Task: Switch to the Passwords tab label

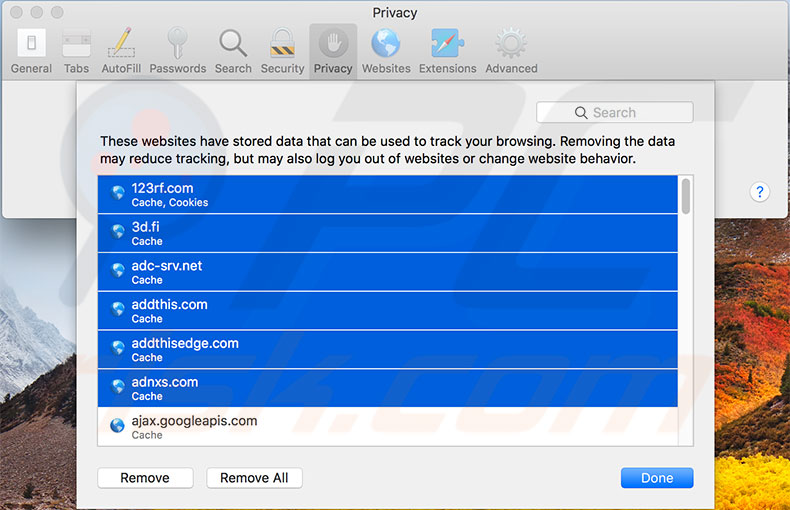Action: (x=178, y=69)
